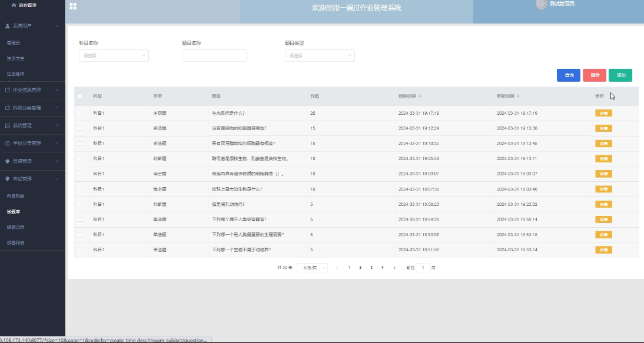Sort by the 创建时间 column arrows
Viewport: 644px width, 343px height.
click(x=419, y=96)
